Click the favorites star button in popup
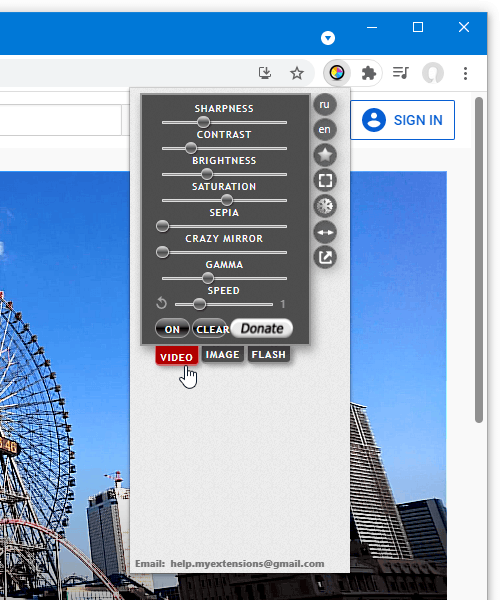The height and width of the screenshot is (600, 500). pyautogui.click(x=325, y=155)
